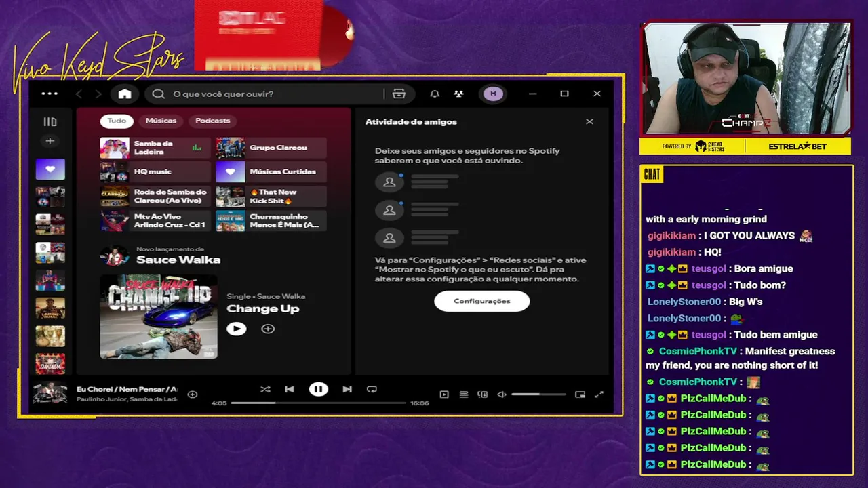Click chat message 'Bora amigue' by teusgol
868x488 pixels.
pyautogui.click(x=765, y=269)
